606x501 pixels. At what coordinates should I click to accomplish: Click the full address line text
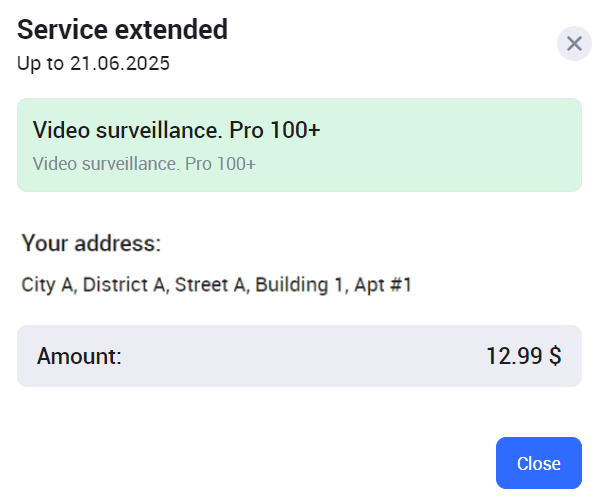click(x=217, y=285)
